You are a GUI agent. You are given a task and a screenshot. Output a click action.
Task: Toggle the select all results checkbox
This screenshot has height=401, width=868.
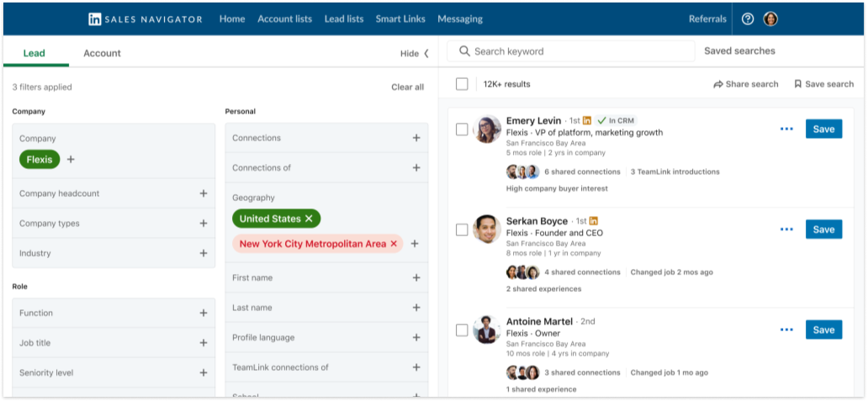click(x=462, y=84)
